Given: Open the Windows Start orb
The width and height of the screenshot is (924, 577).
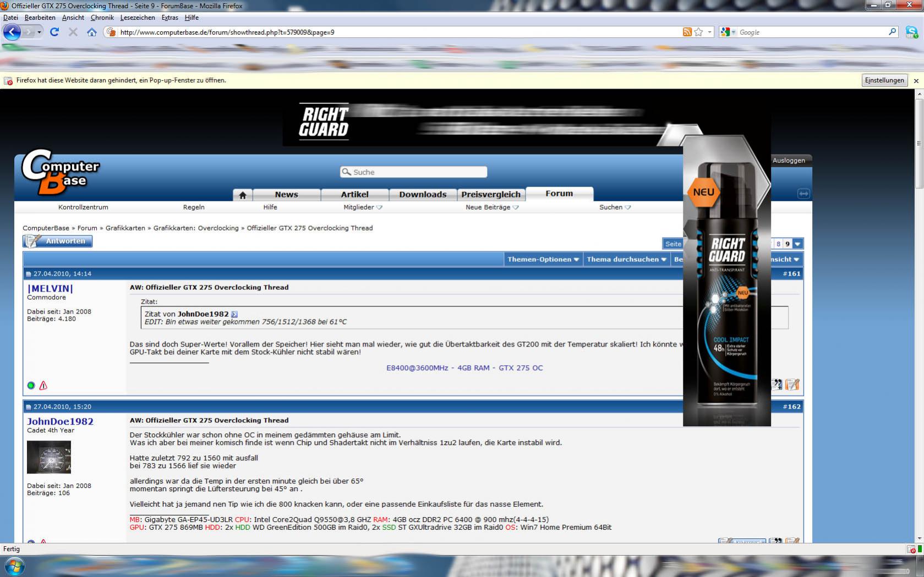Looking at the screenshot, I should coord(14,566).
